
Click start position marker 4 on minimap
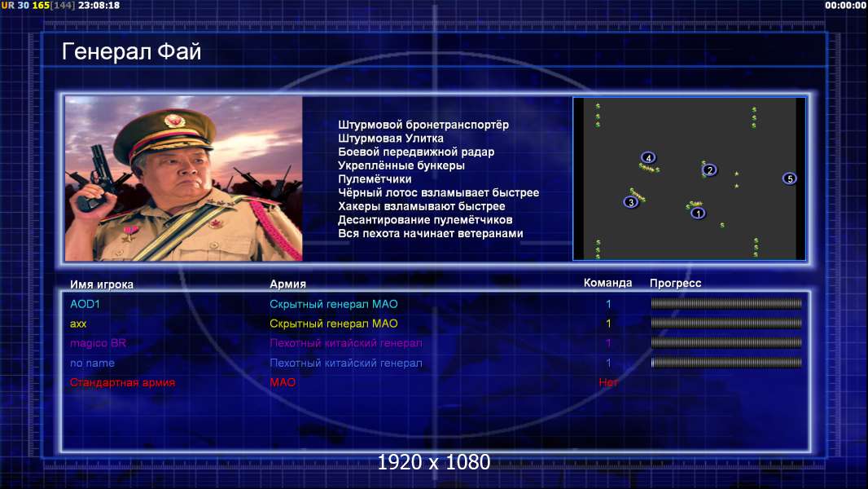coord(648,158)
